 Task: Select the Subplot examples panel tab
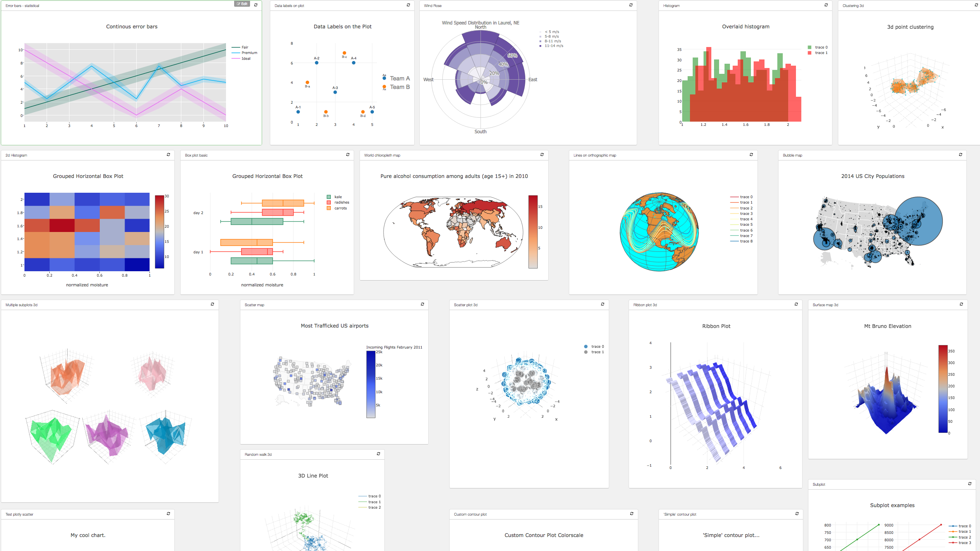[x=821, y=484]
